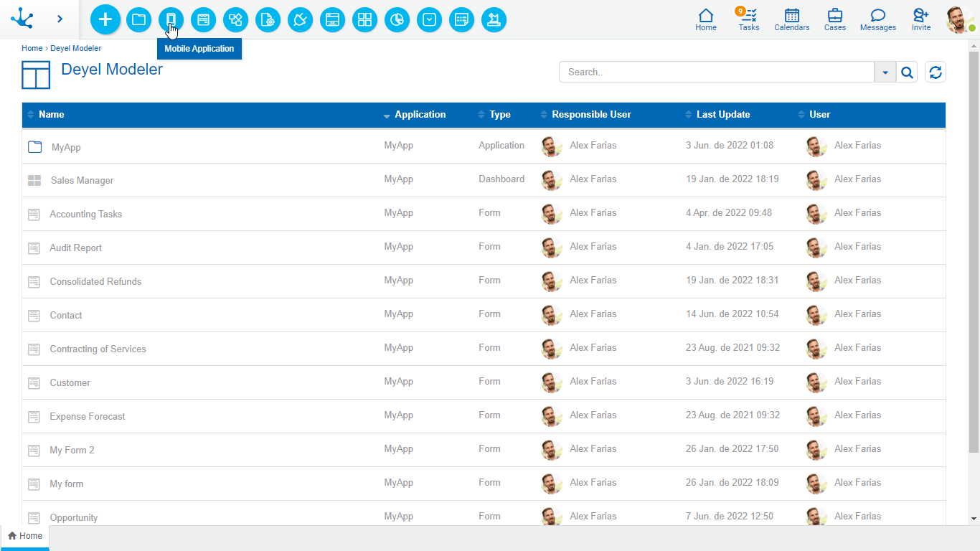The width and height of the screenshot is (980, 551).
Task: Open the Opportunity form
Action: click(x=73, y=518)
